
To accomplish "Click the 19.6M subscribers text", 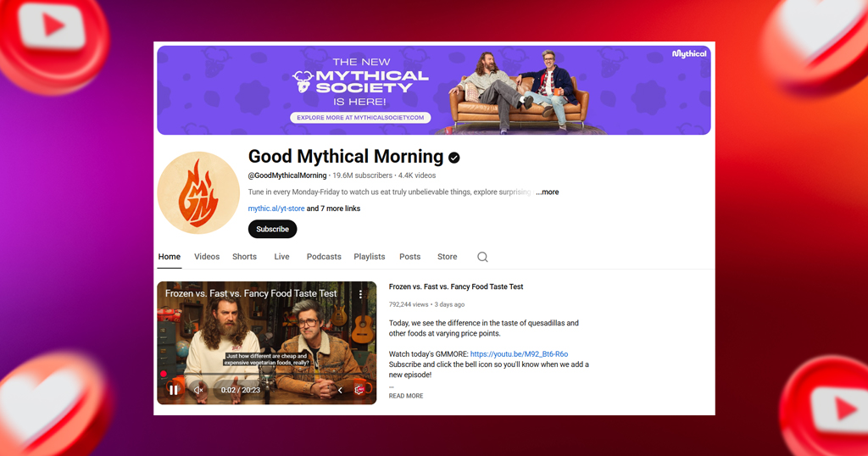I will click(362, 175).
